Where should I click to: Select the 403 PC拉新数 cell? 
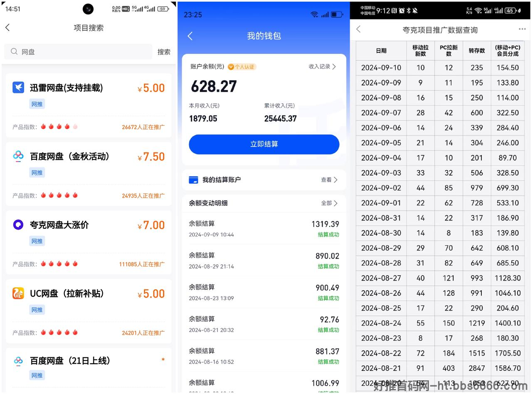[449, 368]
